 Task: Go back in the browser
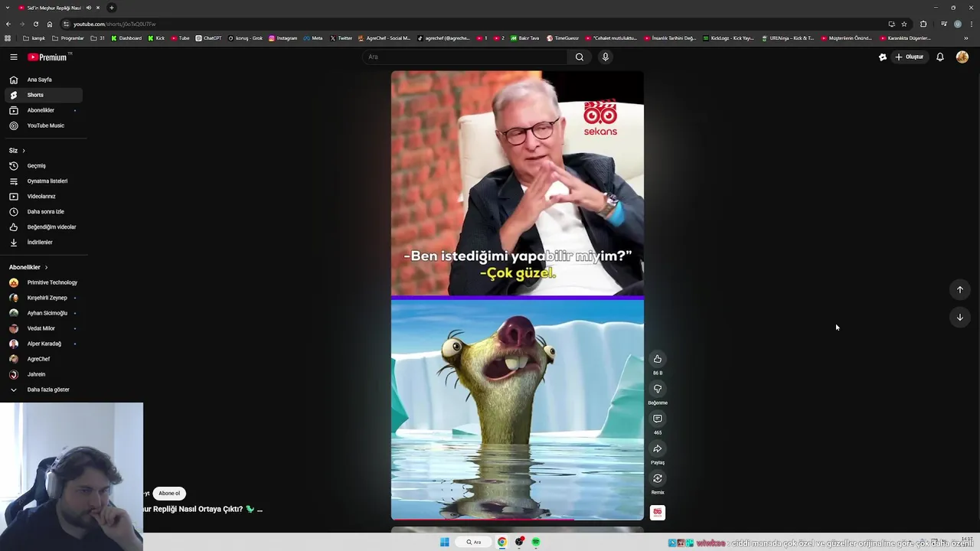(8, 24)
